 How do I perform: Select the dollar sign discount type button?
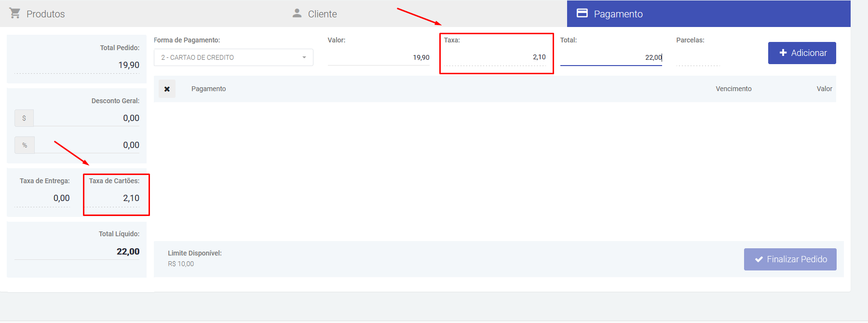[x=24, y=118]
